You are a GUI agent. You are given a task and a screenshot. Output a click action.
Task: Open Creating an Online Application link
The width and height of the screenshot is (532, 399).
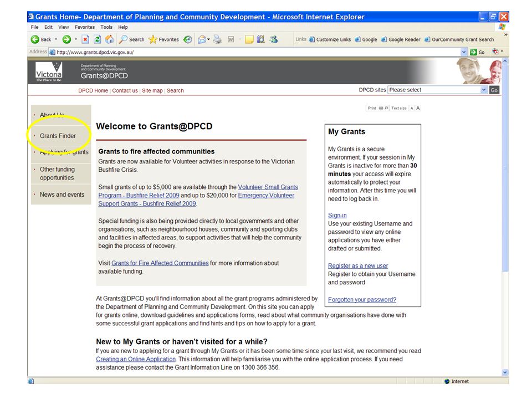pos(136,359)
